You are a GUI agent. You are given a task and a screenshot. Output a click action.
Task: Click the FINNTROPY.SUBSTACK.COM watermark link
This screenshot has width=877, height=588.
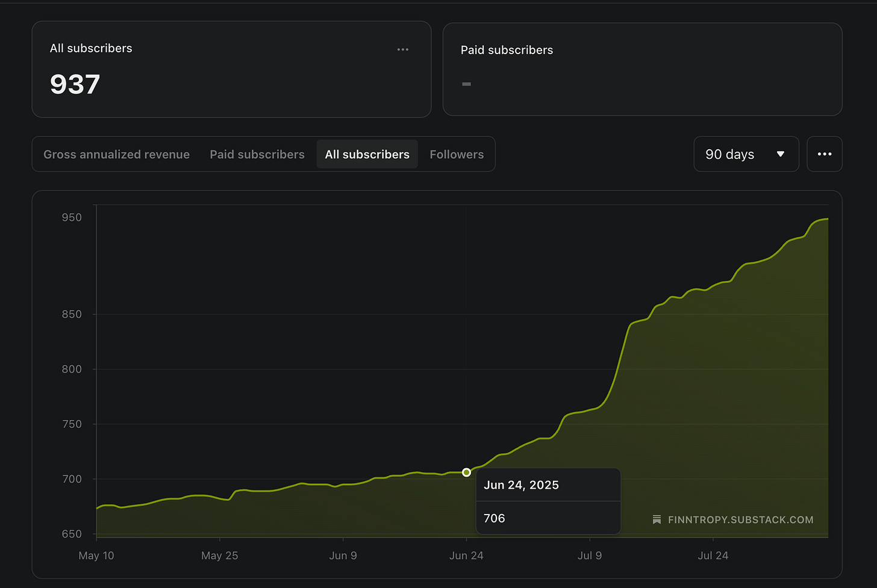740,519
